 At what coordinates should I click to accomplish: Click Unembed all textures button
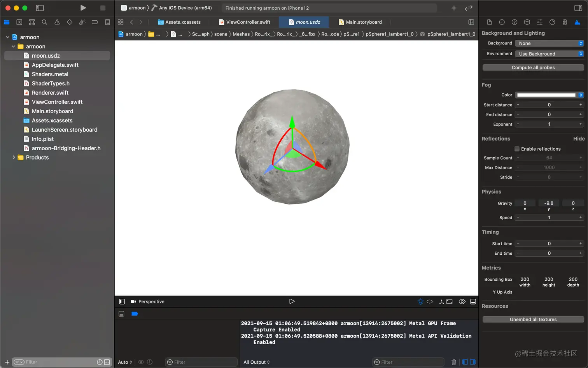pos(533,319)
